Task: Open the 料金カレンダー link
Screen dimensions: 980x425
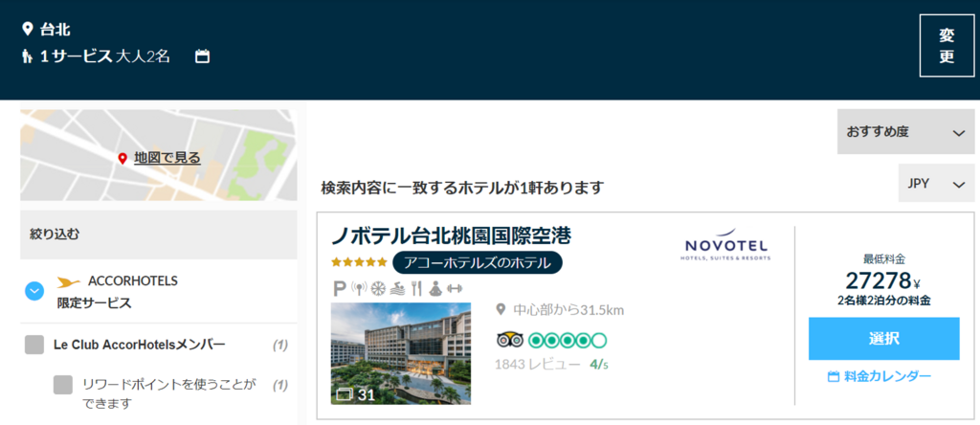Action: pyautogui.click(x=887, y=376)
